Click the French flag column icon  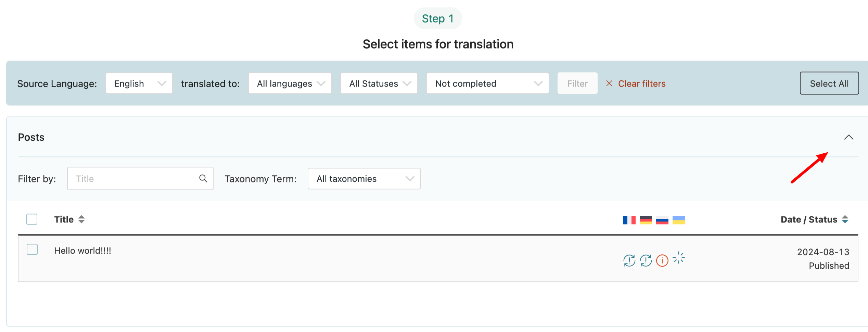coord(629,220)
